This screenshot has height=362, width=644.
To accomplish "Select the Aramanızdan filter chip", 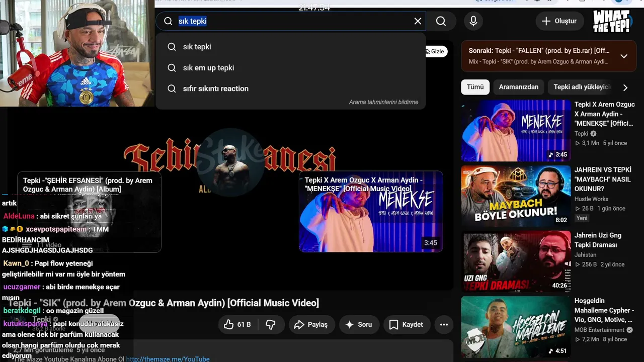I will [x=518, y=87].
